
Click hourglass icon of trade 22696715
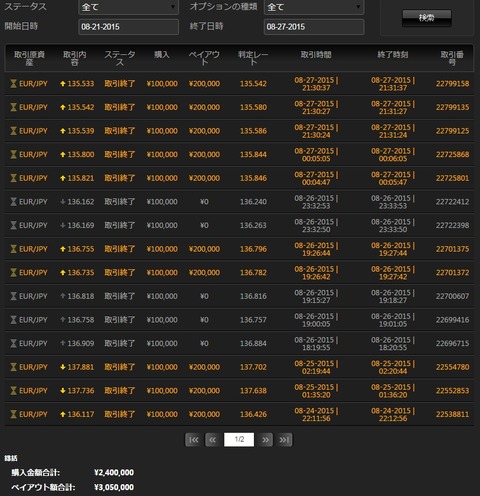(13, 344)
